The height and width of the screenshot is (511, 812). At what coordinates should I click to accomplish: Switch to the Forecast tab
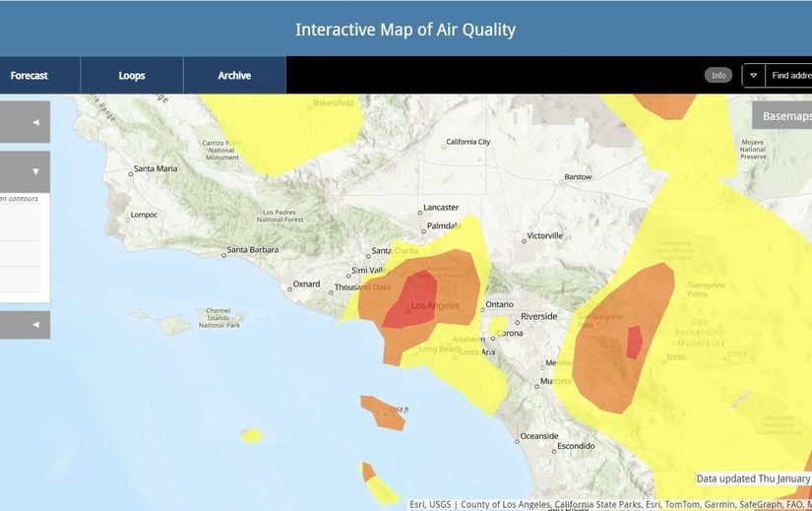point(30,76)
